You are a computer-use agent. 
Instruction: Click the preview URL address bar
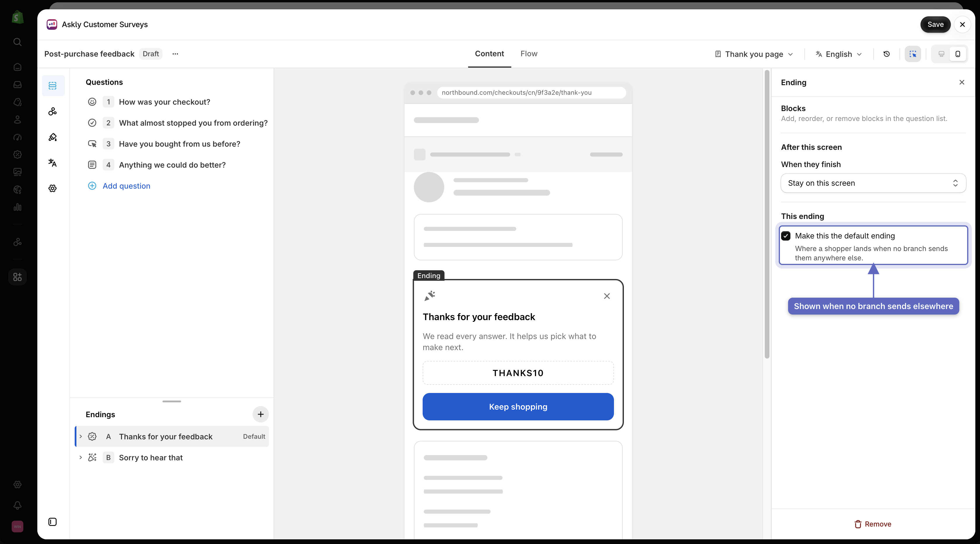(x=531, y=93)
